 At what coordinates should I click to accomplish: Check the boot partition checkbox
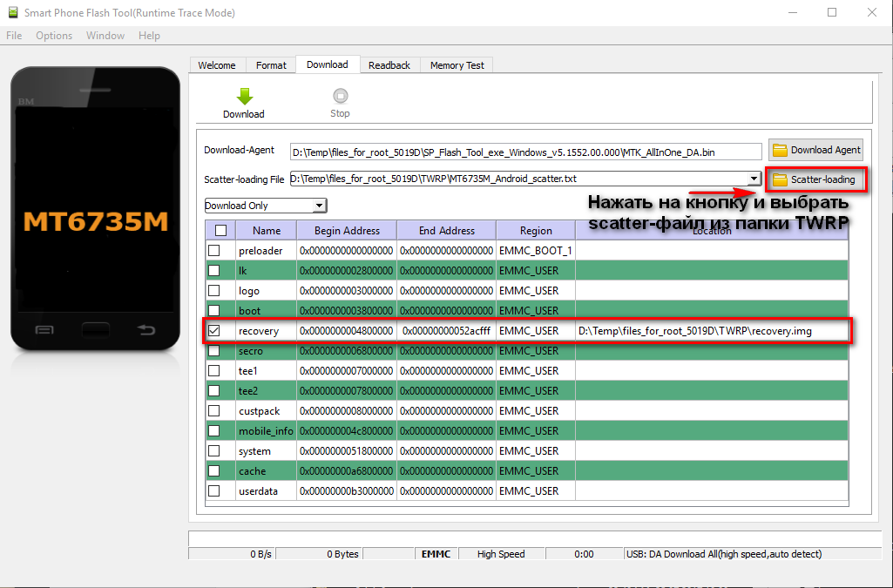pos(214,311)
